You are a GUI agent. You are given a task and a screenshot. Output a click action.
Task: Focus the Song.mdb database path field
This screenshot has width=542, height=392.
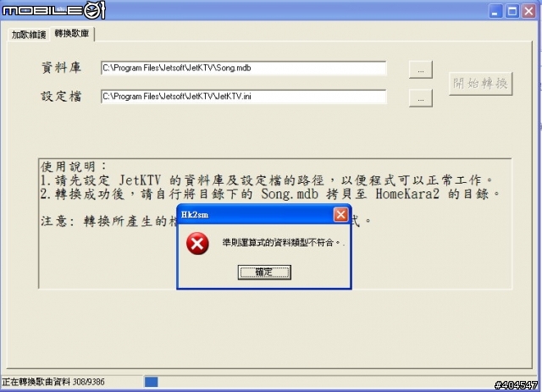(x=243, y=68)
